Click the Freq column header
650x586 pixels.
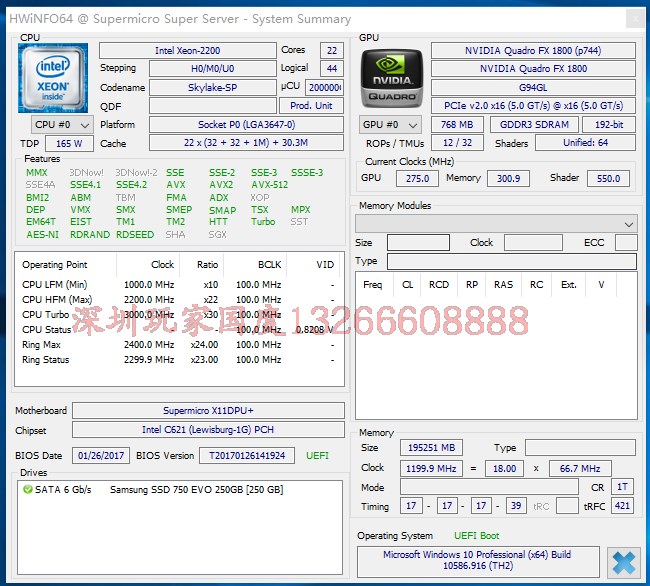click(373, 285)
